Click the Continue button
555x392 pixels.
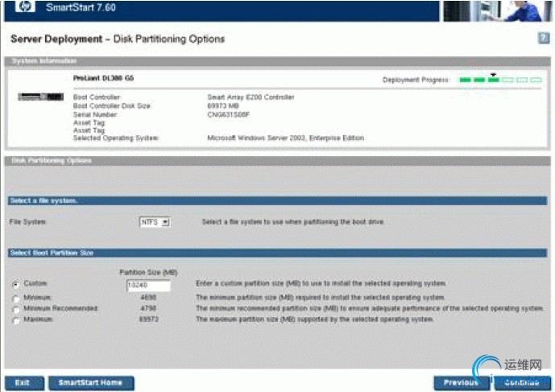pyautogui.click(x=522, y=382)
